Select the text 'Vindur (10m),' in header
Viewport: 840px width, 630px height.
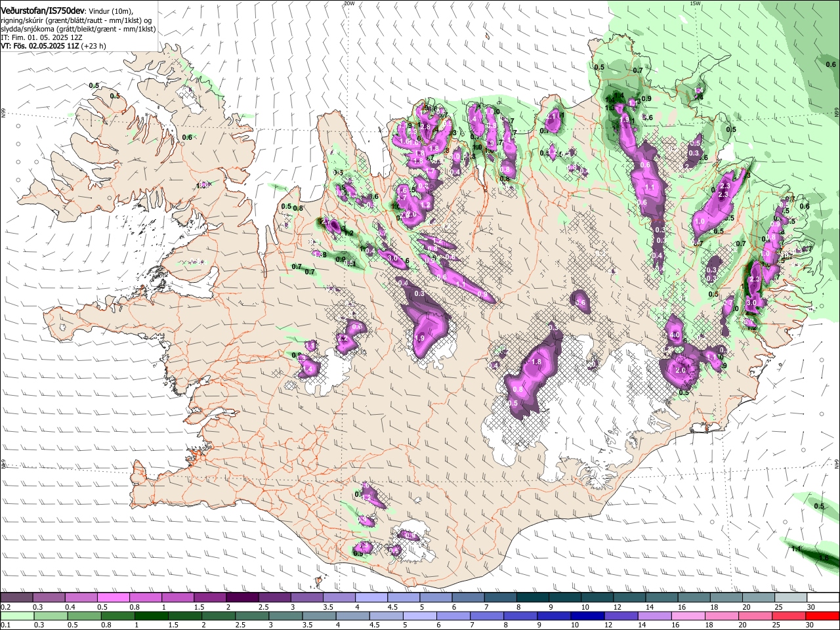[x=111, y=10]
